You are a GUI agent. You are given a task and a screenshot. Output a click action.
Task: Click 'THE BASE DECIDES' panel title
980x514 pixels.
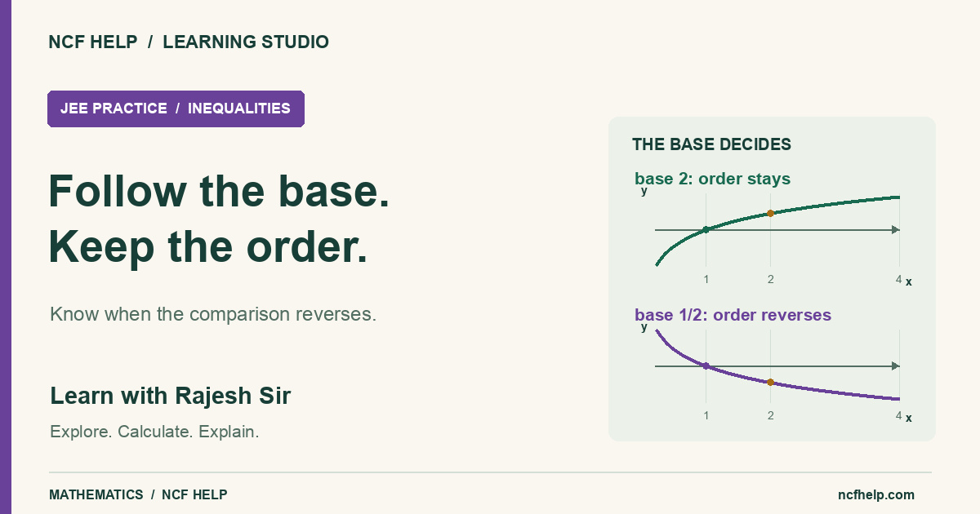[x=711, y=144]
